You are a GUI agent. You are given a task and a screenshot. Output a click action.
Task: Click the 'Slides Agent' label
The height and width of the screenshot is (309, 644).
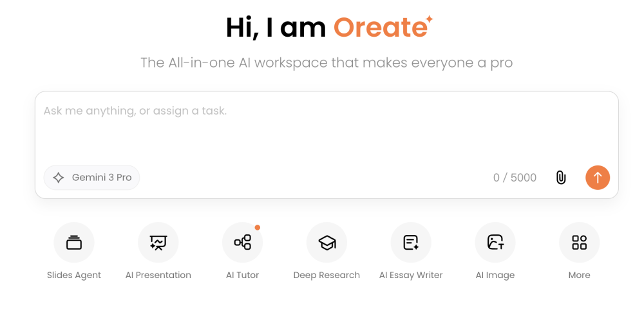coord(74,276)
